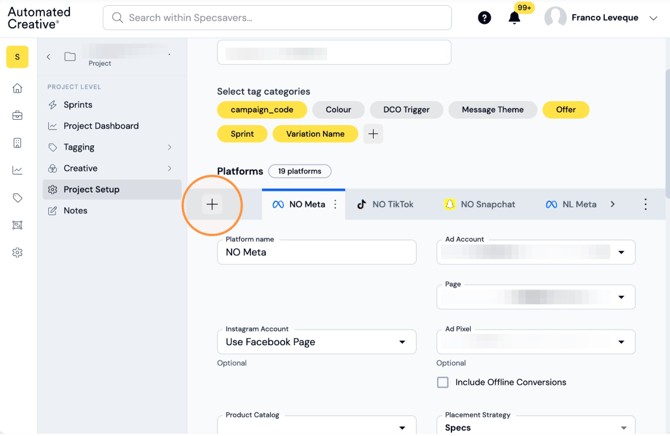670x436 pixels.
Task: Switch to the NO TikTok tab
Action: coord(386,204)
